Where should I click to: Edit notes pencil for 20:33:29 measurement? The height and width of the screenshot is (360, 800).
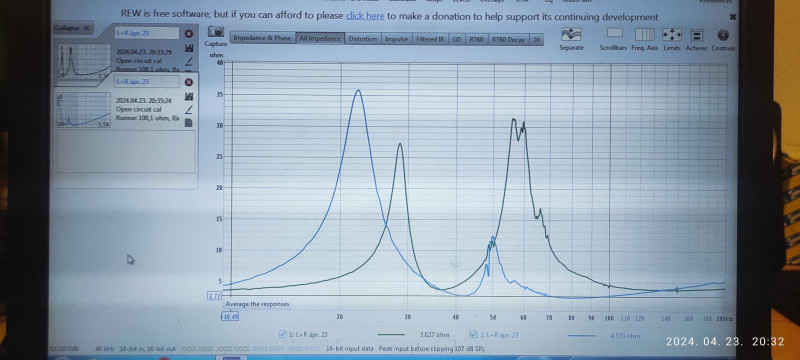pos(189,61)
